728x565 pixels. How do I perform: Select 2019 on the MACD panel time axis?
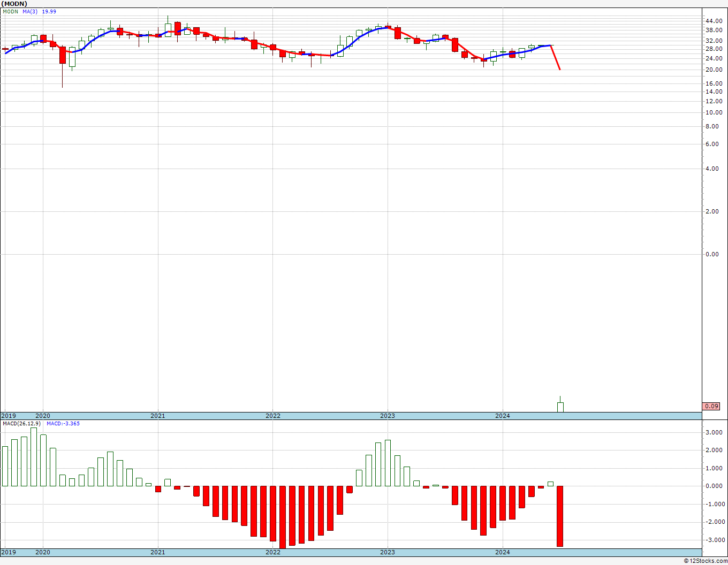coord(9,552)
